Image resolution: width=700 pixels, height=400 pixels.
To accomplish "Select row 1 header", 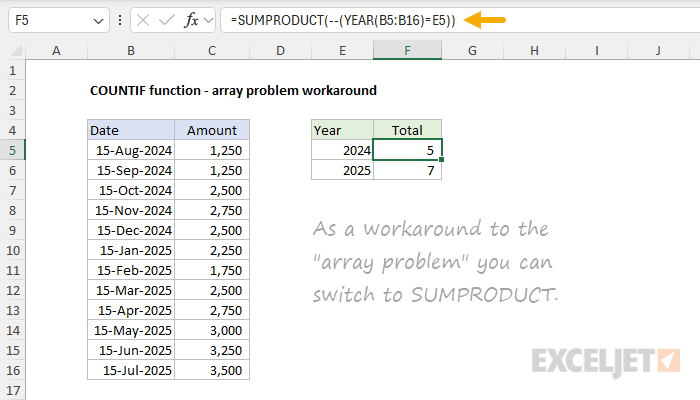I will [12, 71].
